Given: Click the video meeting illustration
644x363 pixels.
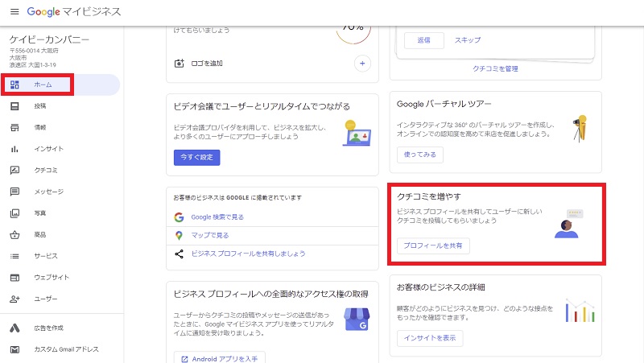Looking at the screenshot, I should pos(357,133).
